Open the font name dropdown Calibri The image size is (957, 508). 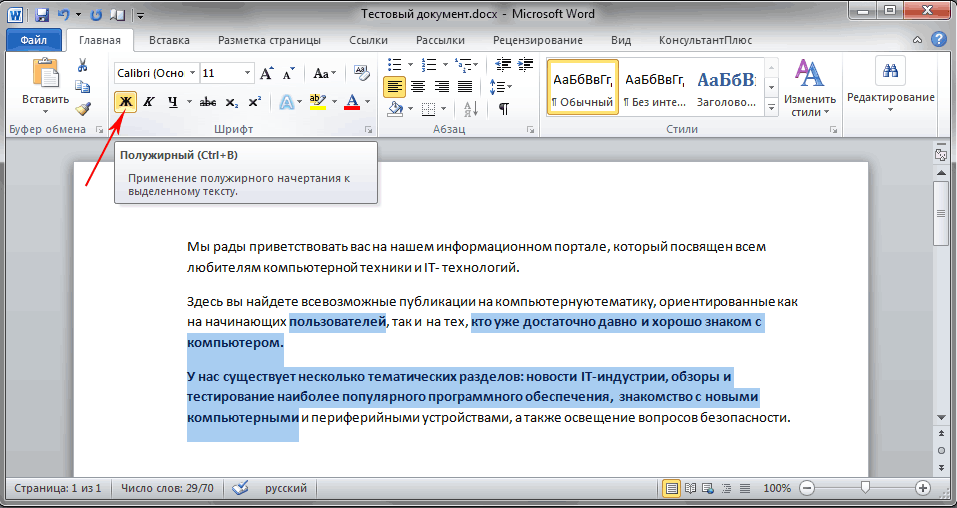click(x=192, y=73)
